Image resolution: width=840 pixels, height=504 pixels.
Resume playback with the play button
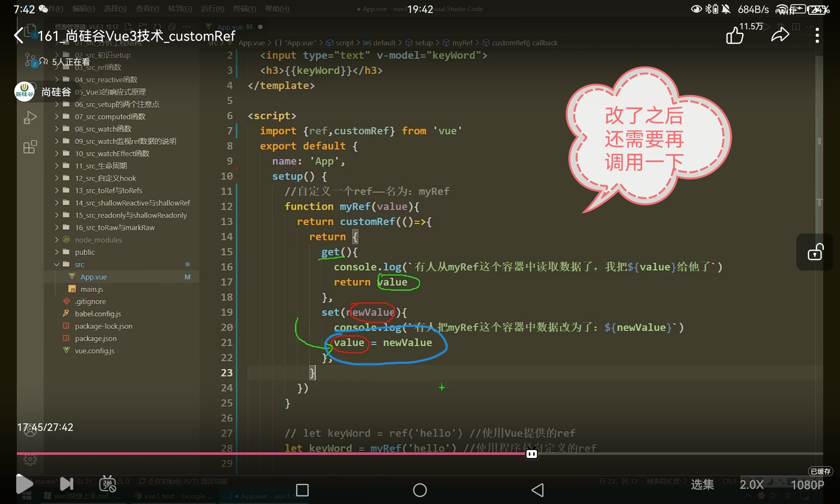(24, 484)
